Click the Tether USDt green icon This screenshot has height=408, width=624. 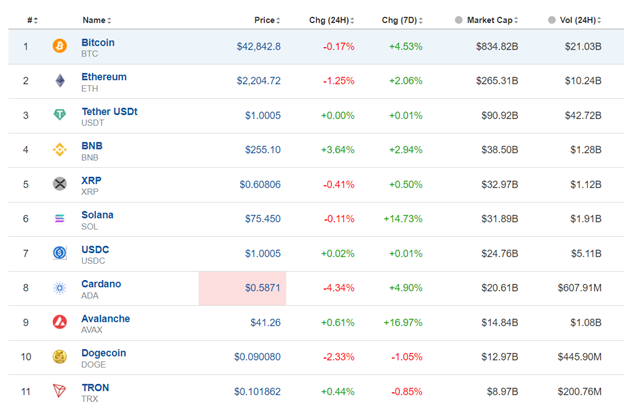click(59, 115)
